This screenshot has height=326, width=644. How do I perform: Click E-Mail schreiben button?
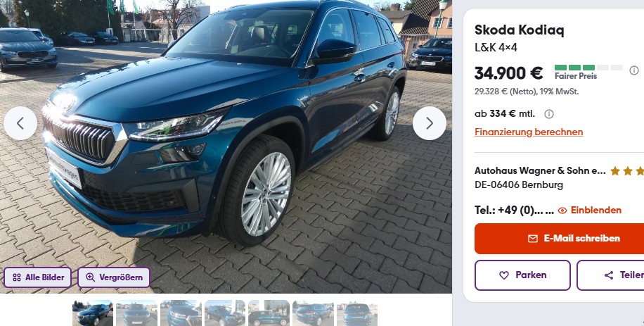560,239
